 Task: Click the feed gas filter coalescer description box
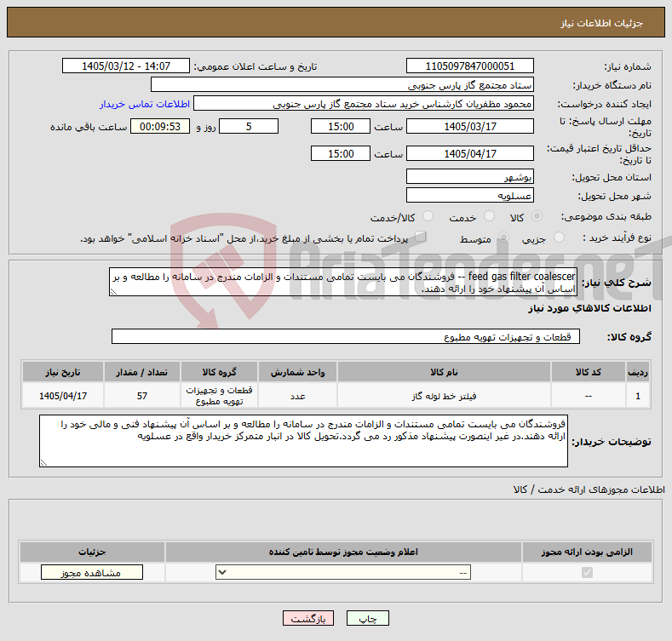point(343,282)
